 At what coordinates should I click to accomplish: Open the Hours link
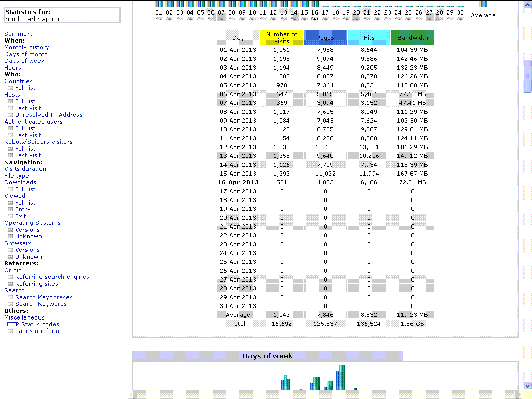pyautogui.click(x=12, y=68)
